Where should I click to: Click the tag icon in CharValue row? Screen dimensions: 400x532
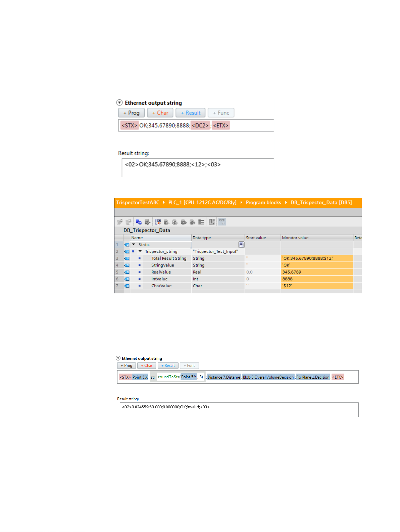[x=127, y=286]
